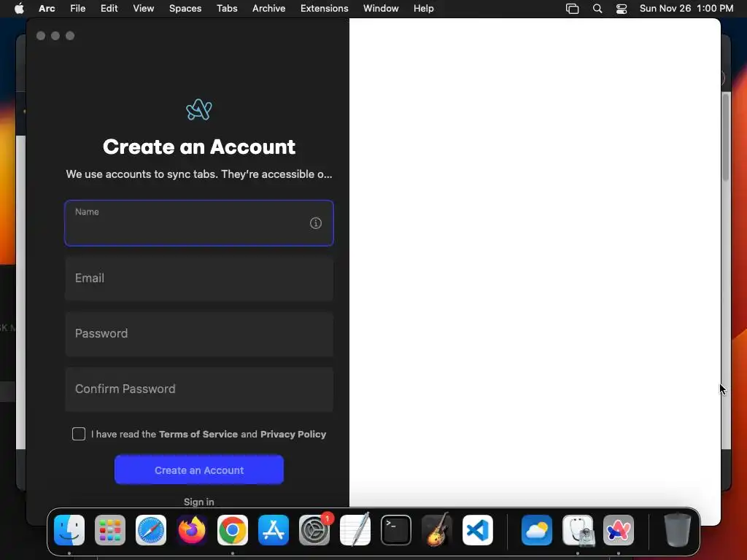This screenshot has width=747, height=560.
Task: Click the info icon in Name field
Action: [315, 223]
